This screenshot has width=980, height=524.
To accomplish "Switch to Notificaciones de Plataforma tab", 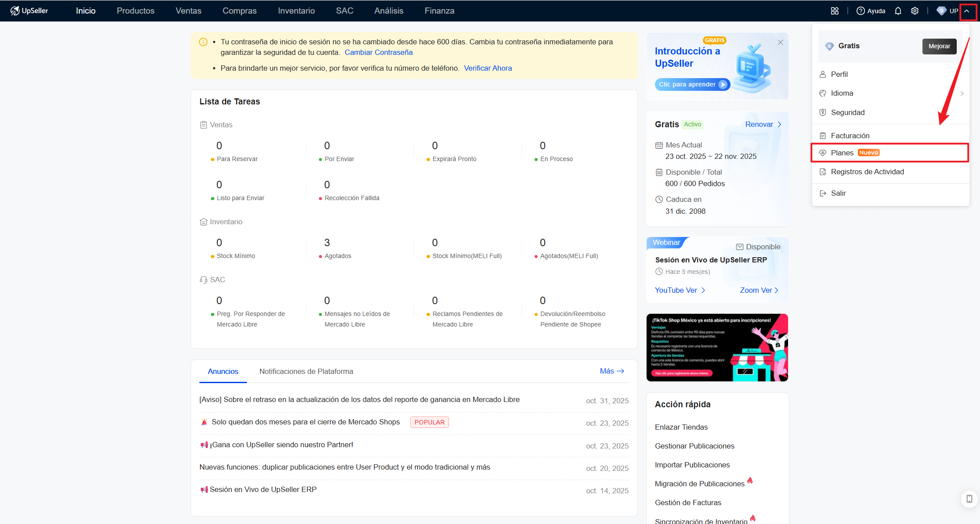I will click(x=306, y=371).
